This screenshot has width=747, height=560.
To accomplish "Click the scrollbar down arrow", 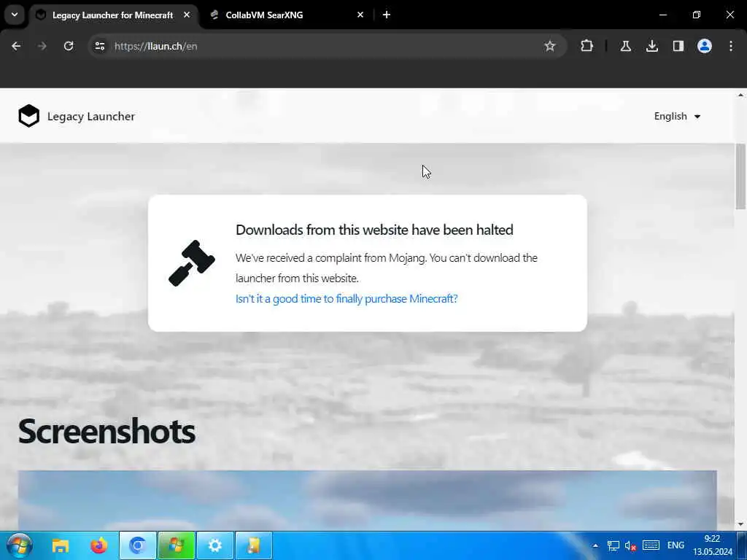I will [x=740, y=524].
